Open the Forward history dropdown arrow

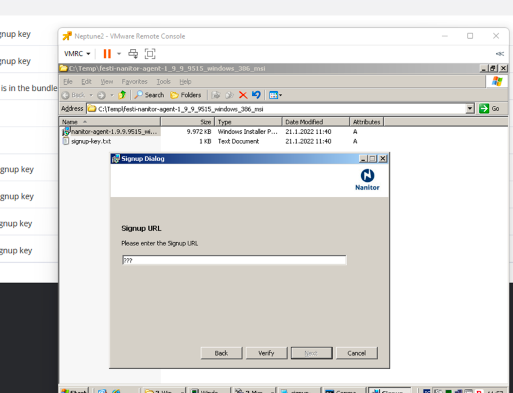112,95
